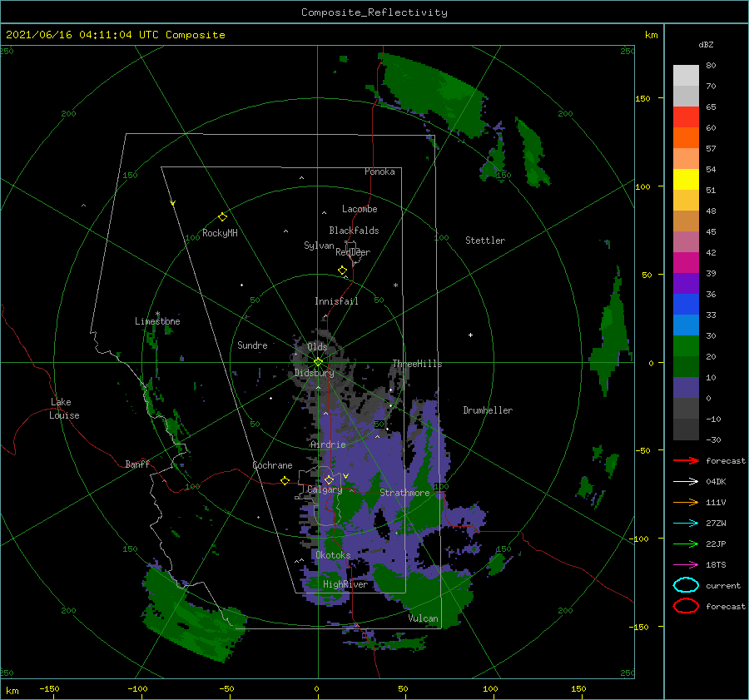749x700 pixels.
Task: Click the 36 dBZ purple legend swatch
Action: coord(686,283)
